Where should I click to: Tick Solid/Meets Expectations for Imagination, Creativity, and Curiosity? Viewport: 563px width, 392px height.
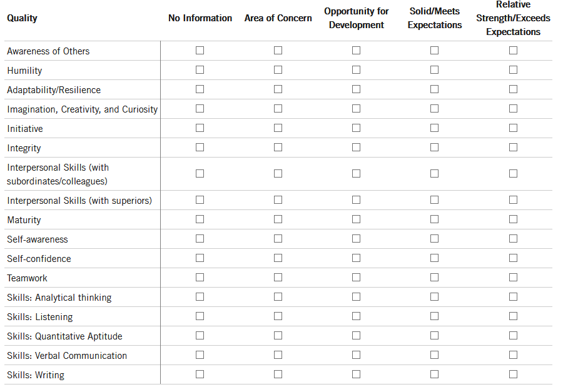pos(434,109)
